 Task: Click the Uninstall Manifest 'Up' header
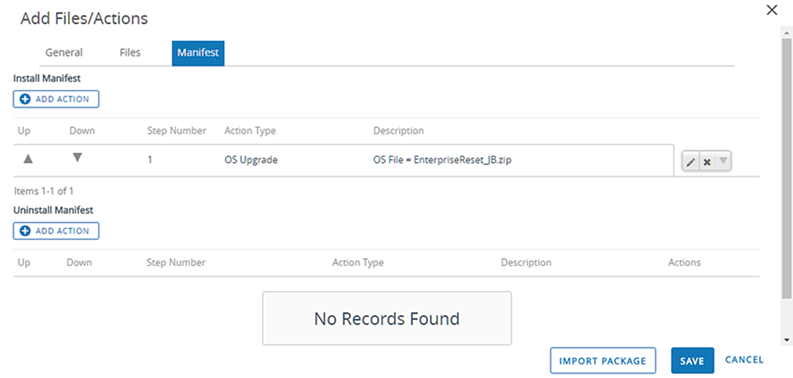click(24, 263)
